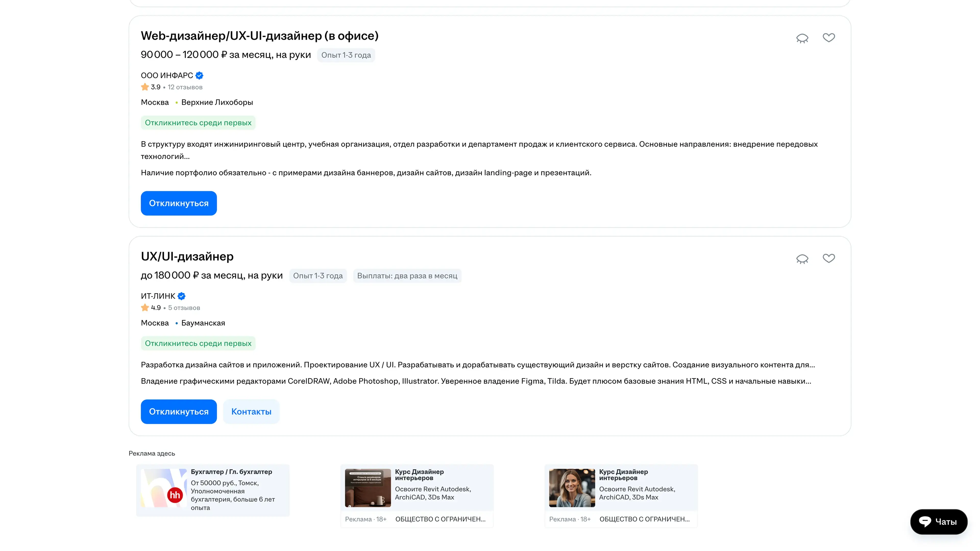Click the ИТ-ЛИНК rating star
Screen dimensions: 980x551
(x=145, y=308)
